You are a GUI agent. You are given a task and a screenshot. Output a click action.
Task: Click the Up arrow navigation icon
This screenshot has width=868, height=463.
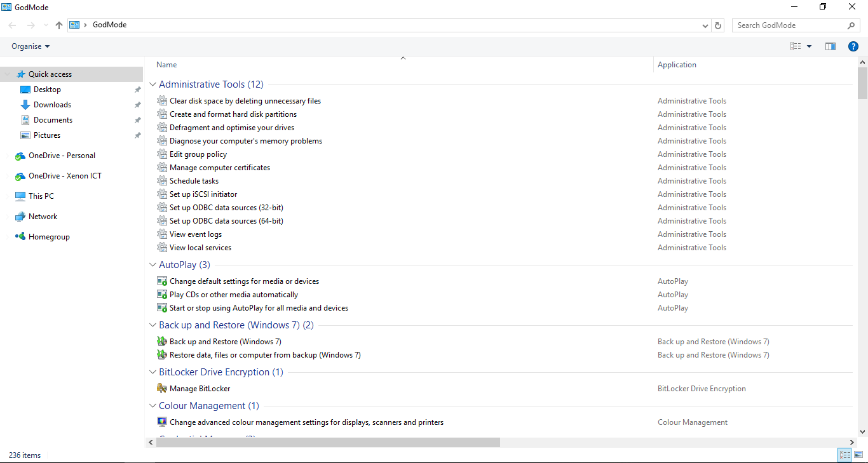pyautogui.click(x=59, y=25)
